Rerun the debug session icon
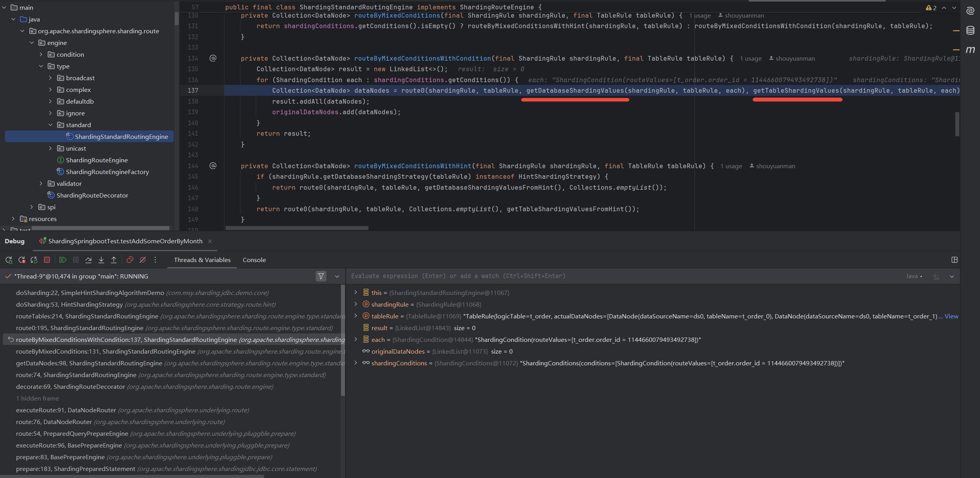Image resolution: width=980 pixels, height=478 pixels. point(9,260)
